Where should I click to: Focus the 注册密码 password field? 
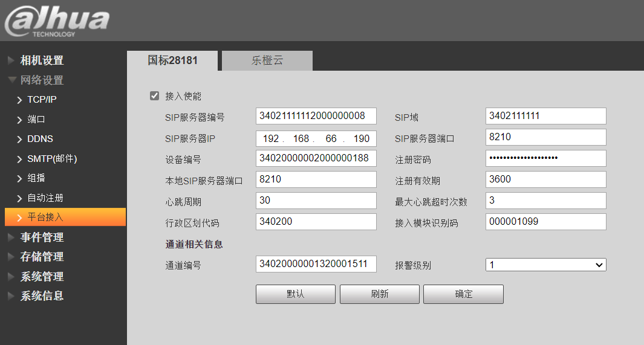point(545,158)
